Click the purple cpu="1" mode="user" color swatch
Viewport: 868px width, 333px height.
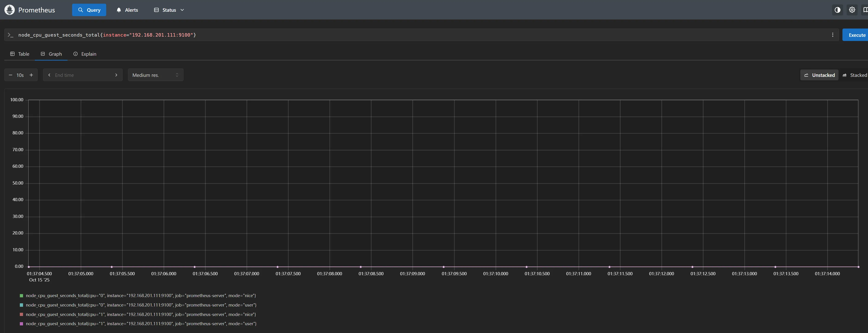(22, 324)
